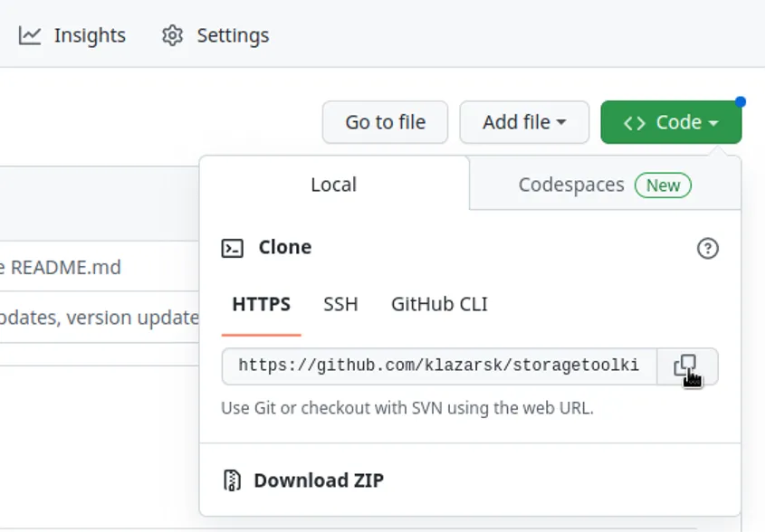Image resolution: width=766 pixels, height=532 pixels.
Task: Switch to the Codespaces tab
Action: [x=571, y=185]
